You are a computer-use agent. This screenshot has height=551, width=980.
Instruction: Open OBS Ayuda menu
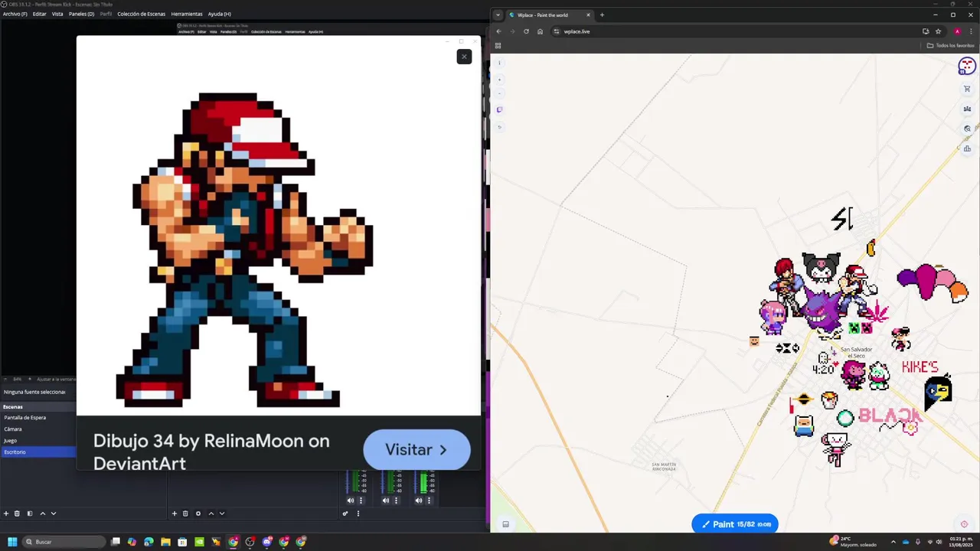coord(219,14)
